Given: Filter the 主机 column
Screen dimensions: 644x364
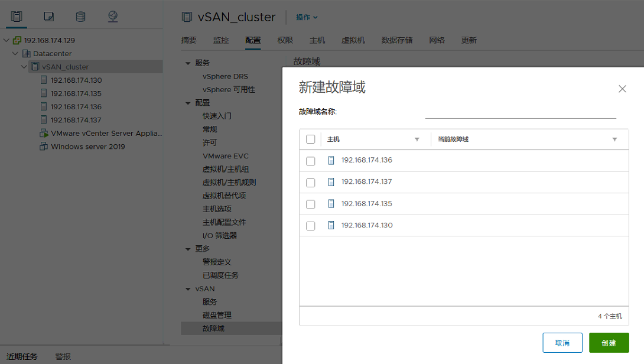Looking at the screenshot, I should click(x=417, y=139).
